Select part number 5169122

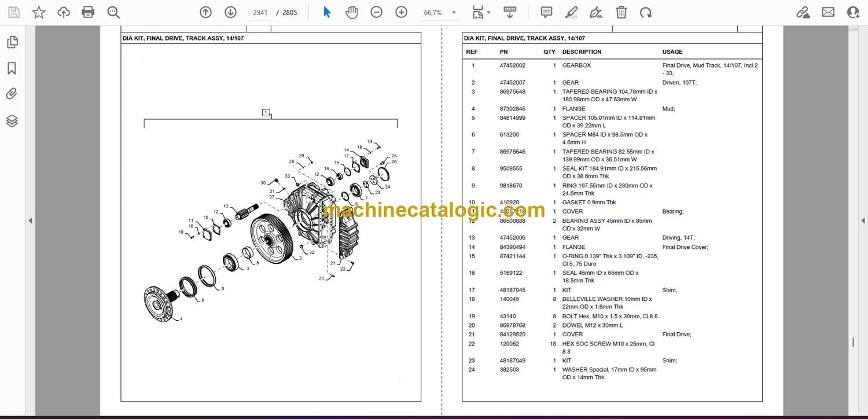(511, 273)
